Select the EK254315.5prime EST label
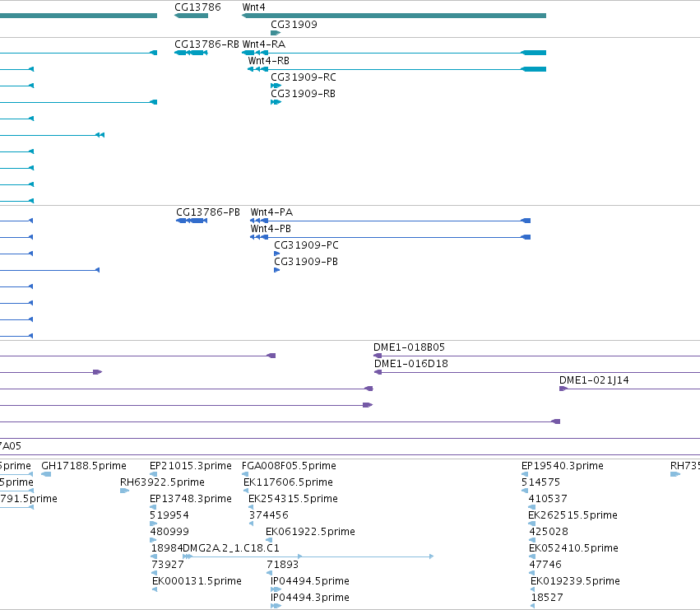 (x=294, y=499)
